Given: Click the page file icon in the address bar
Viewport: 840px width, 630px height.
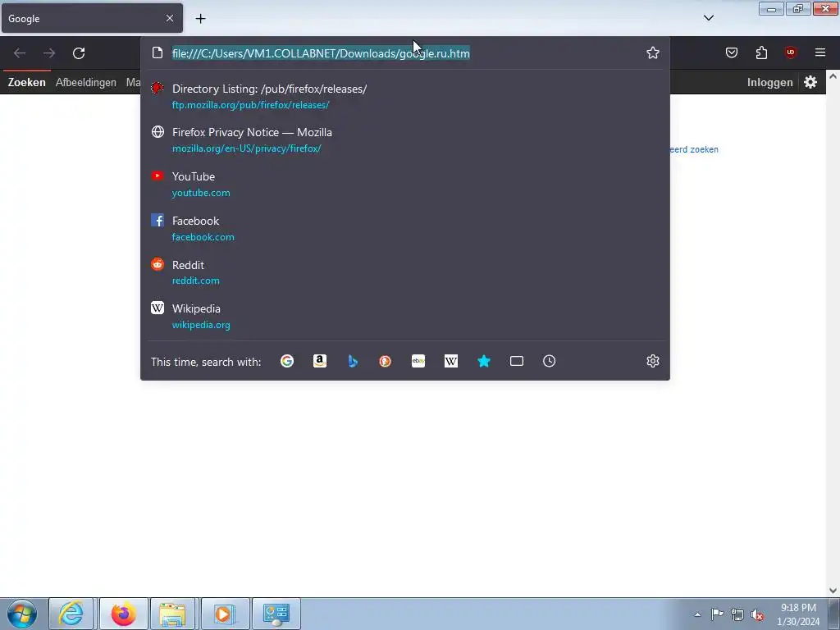Looking at the screenshot, I should pos(157,52).
